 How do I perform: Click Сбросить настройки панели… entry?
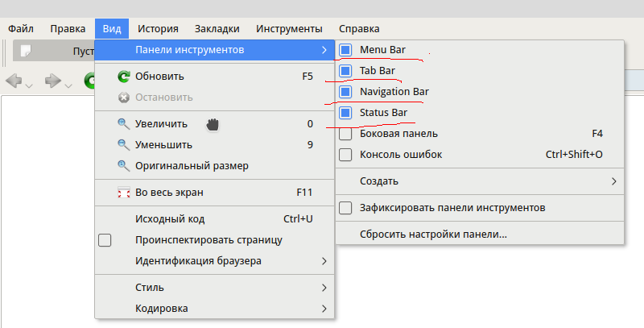click(x=433, y=235)
